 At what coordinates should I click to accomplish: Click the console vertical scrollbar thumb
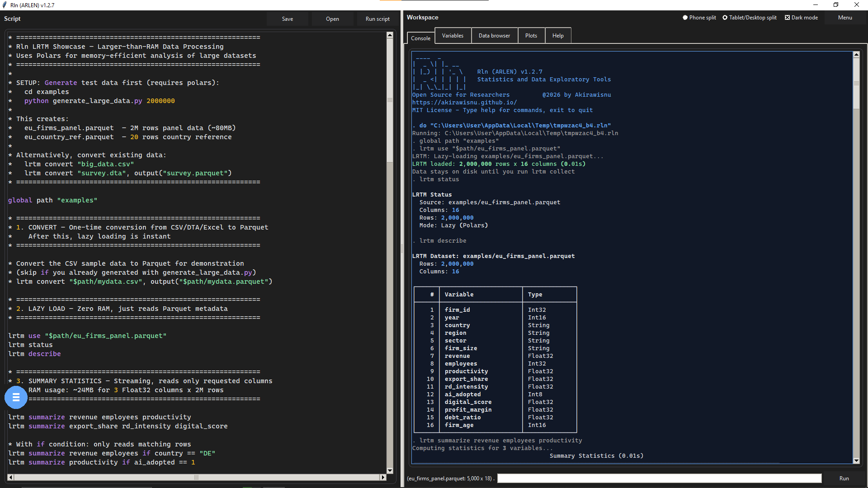(x=856, y=84)
